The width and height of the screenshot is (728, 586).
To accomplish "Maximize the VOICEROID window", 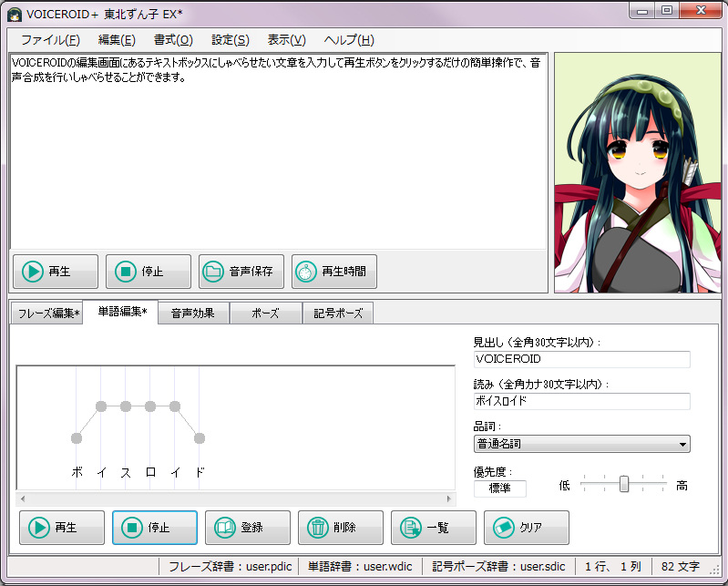I will (x=667, y=11).
